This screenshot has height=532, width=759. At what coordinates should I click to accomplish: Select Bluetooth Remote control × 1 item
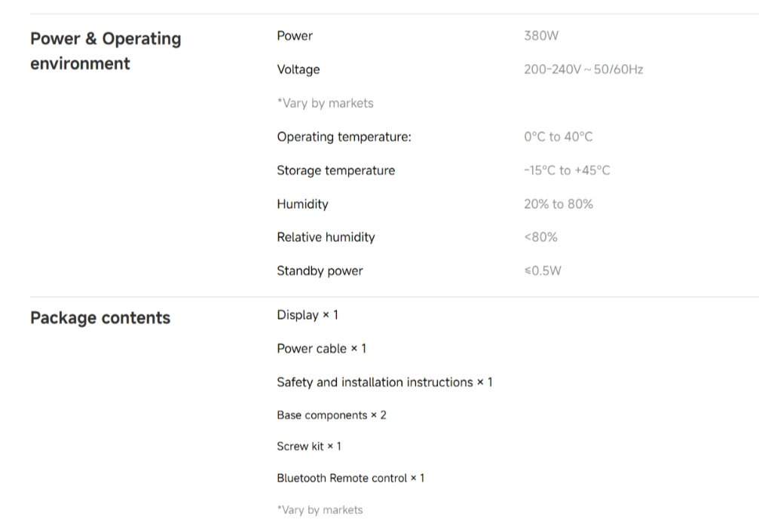[x=350, y=478]
